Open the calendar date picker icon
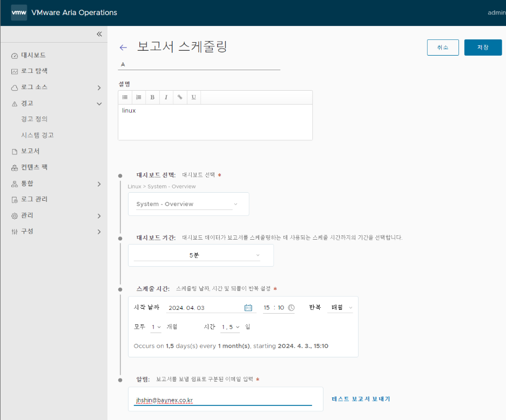This screenshot has width=506, height=420. [248, 308]
